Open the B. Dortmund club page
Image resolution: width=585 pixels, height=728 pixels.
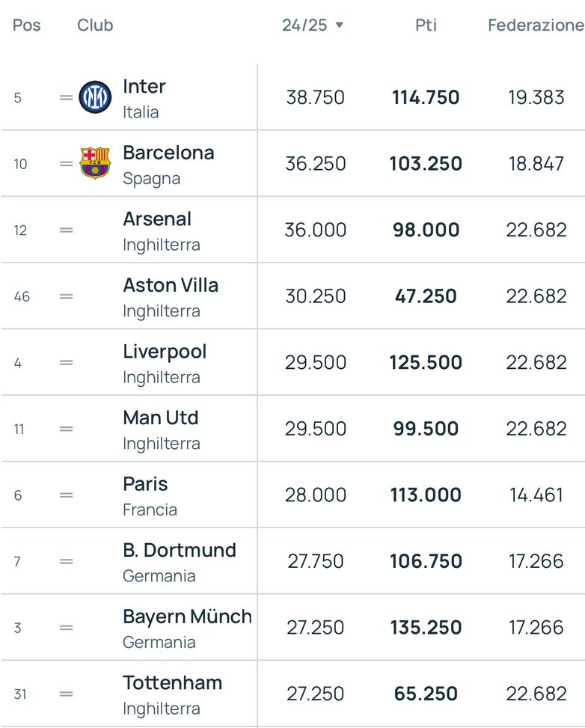click(180, 551)
